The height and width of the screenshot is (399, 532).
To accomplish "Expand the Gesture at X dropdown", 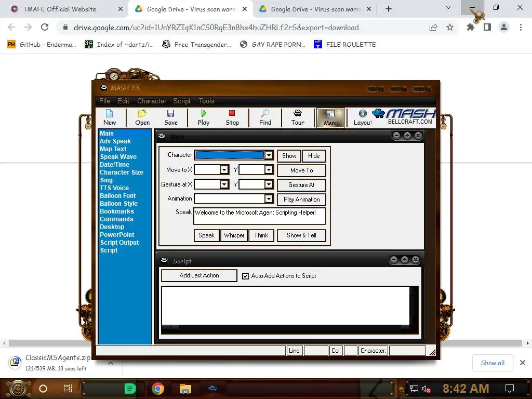I will pyautogui.click(x=224, y=184).
